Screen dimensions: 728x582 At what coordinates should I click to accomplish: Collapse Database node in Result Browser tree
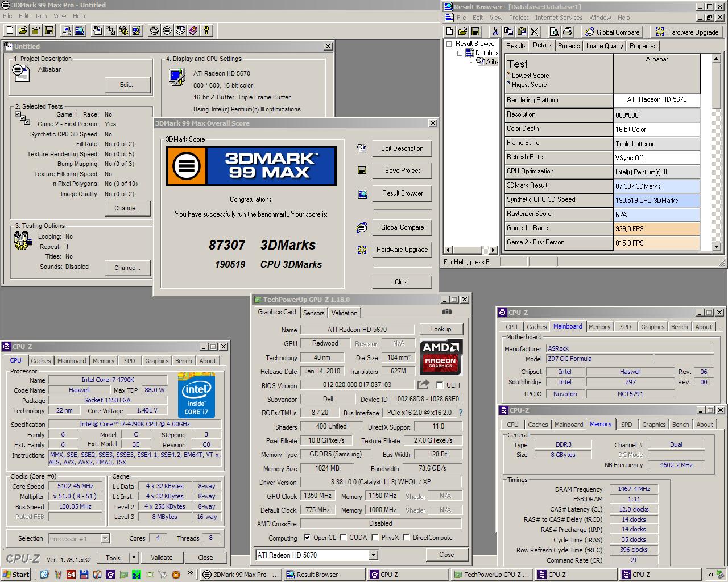coord(459,53)
